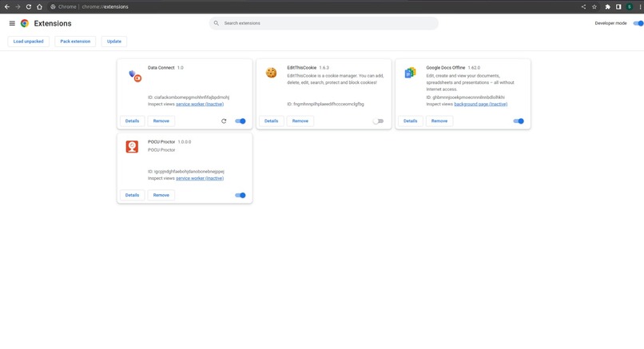Inspect Data Connect service worker link
The image size is (644, 349).
point(200,105)
